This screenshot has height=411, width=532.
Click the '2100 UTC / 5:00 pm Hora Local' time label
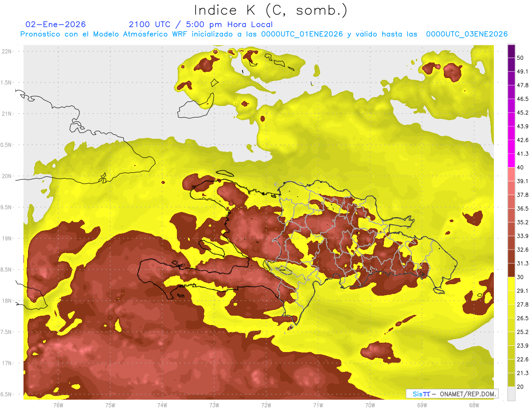coord(201,24)
